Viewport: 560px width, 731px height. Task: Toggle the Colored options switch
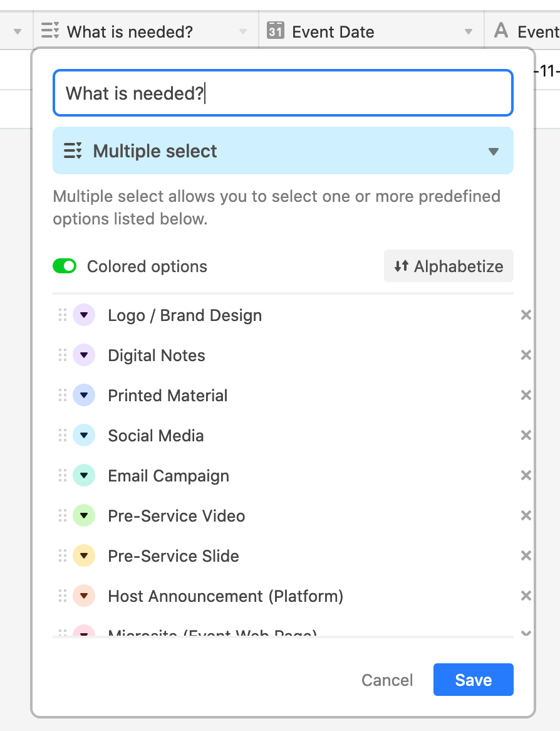(x=65, y=266)
